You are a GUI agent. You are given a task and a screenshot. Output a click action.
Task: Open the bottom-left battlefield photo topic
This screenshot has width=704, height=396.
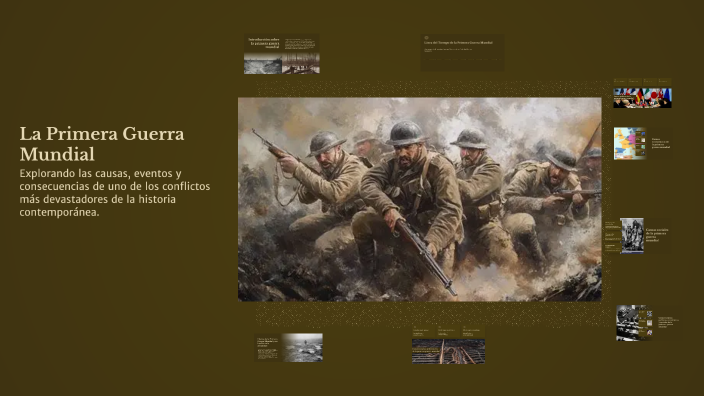pyautogui.click(x=289, y=347)
